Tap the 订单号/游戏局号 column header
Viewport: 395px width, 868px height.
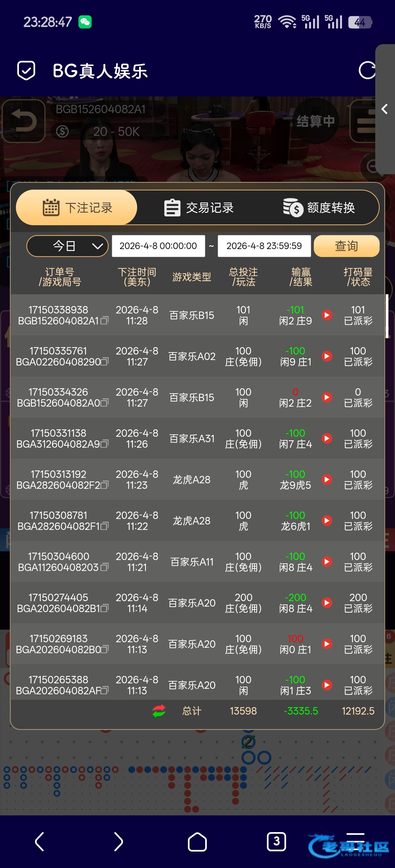pos(60,277)
